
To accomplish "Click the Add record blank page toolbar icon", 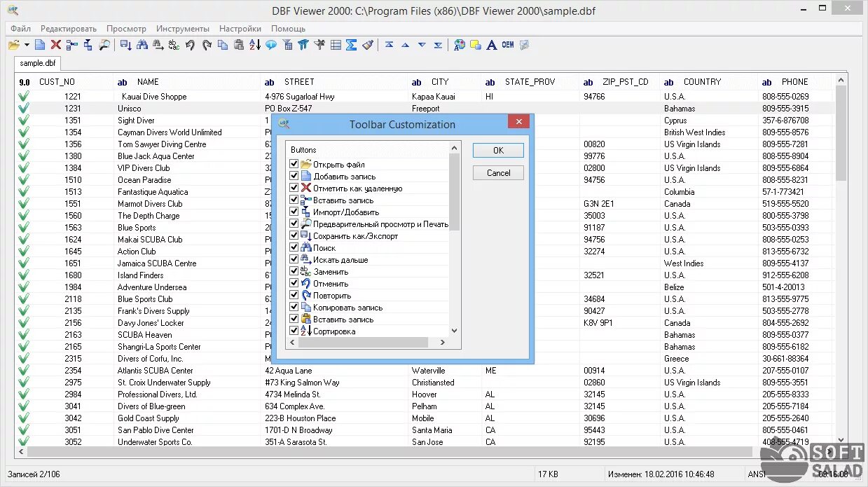I will click(40, 45).
